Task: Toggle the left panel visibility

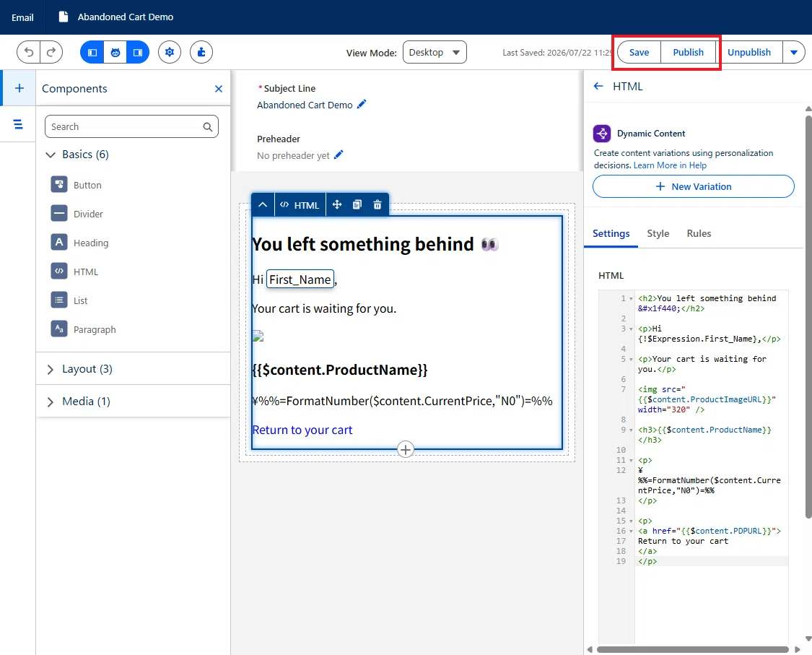Action: click(x=92, y=52)
